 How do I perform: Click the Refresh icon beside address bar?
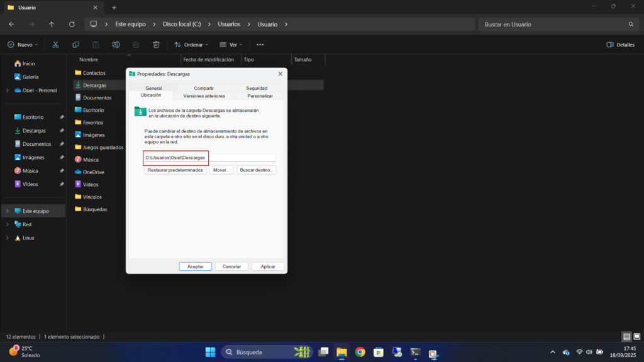72,25
